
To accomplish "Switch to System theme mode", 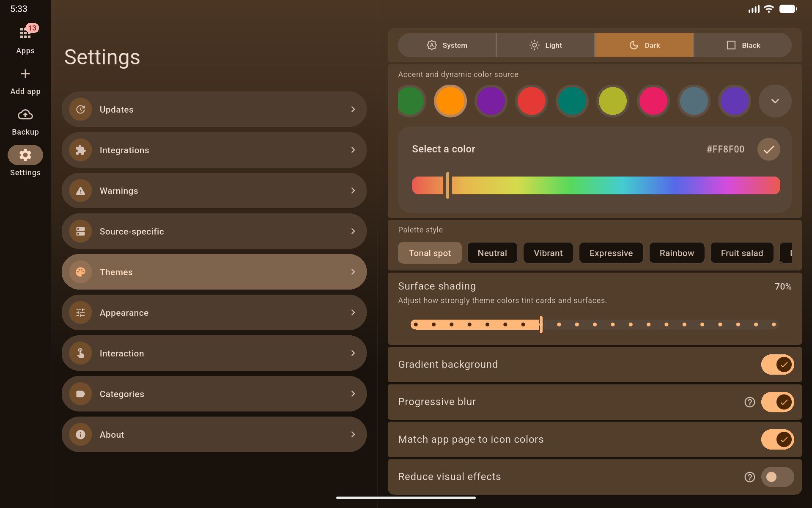I will 447,45.
